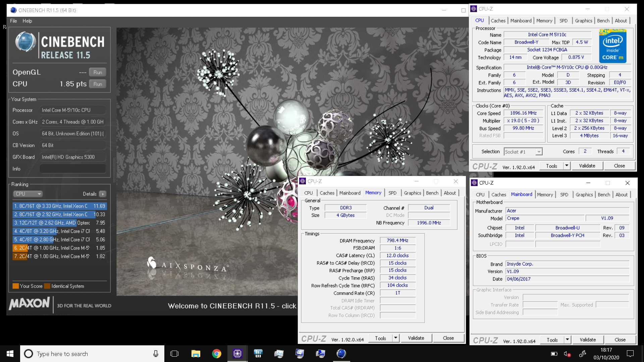Click the CPU-Z Memory window title icon
644x362 pixels.
303,181
